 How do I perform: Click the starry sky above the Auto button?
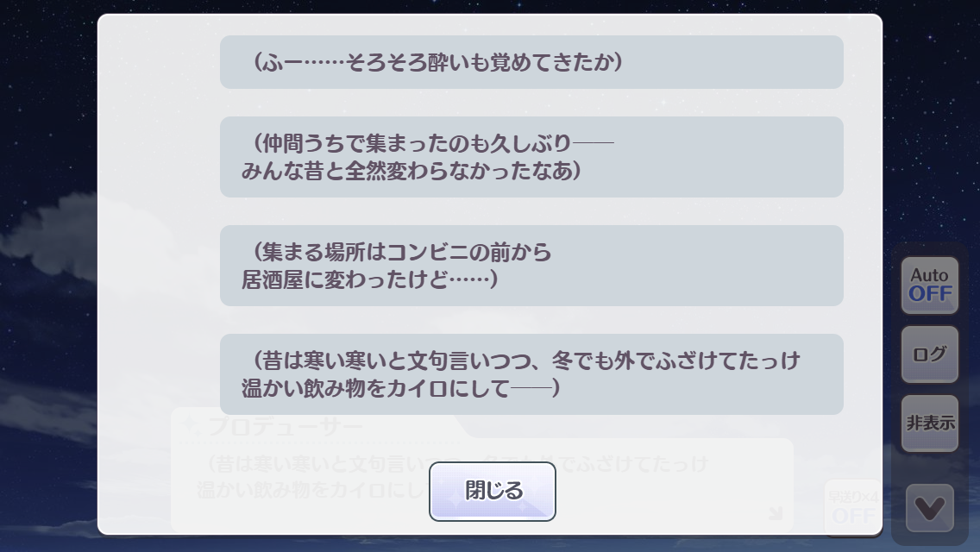pos(932,129)
